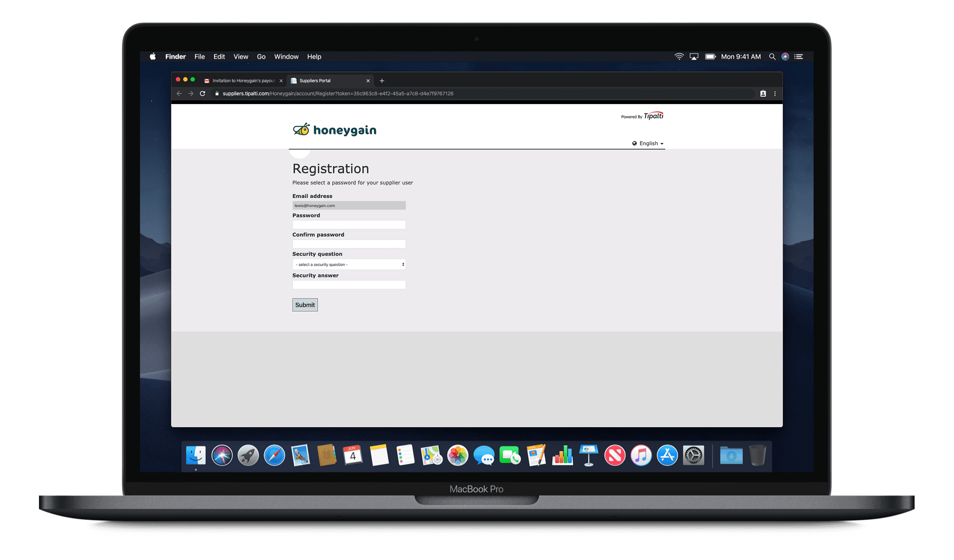Image resolution: width=954 pixels, height=560 pixels.
Task: Check the battery status icon
Action: pyautogui.click(x=711, y=56)
